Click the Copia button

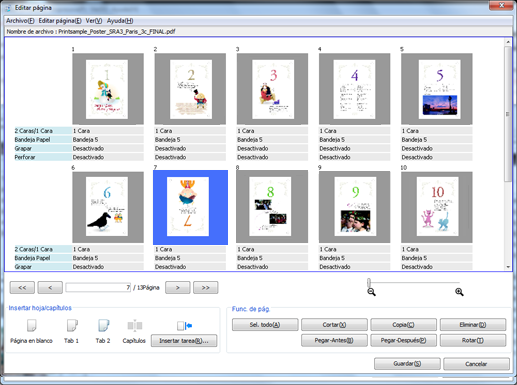403,325
